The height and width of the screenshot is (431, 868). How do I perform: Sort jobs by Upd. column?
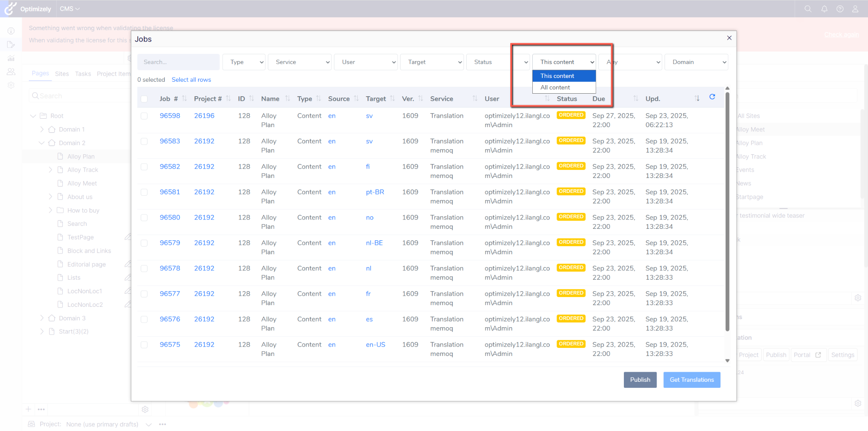coord(697,99)
